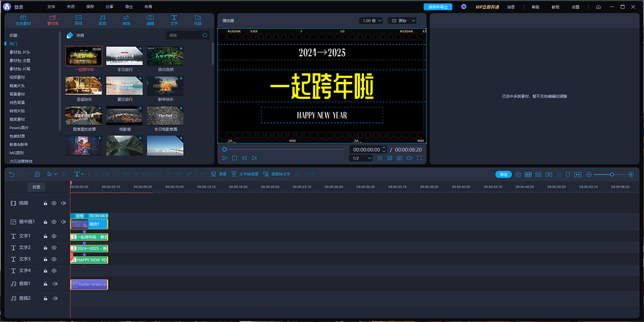Screen dimensions: 644x322
Task: Open the 1.00倍 playback speed dropdown
Action: pos(371,20)
